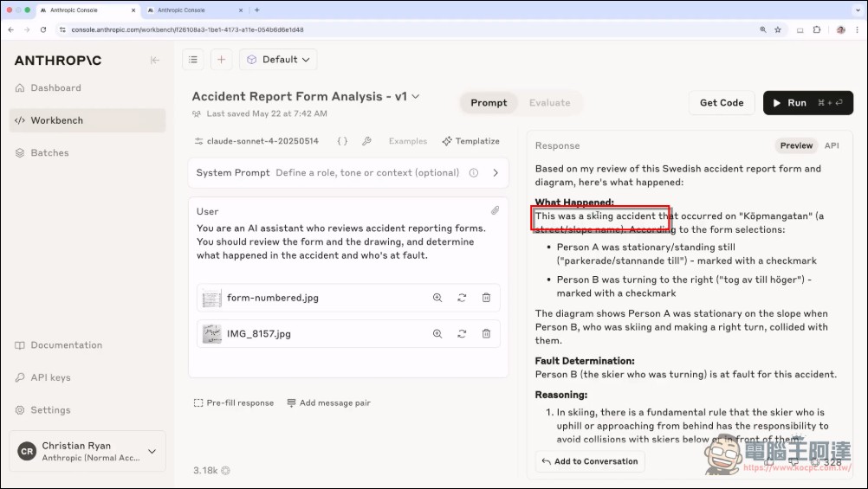The width and height of the screenshot is (868, 489).
Task: Open the browser zoom magnifier icon
Action: coord(763,30)
